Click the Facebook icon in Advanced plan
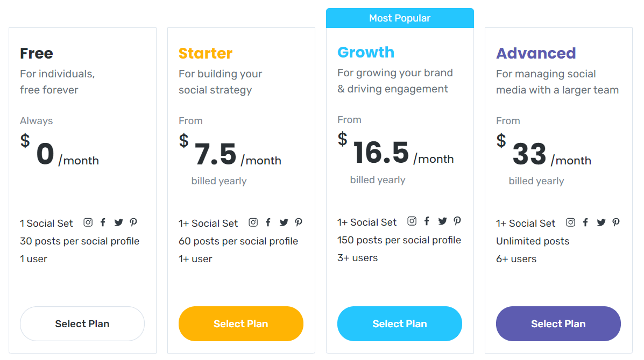Viewport: 644px width, 360px height. point(586,222)
